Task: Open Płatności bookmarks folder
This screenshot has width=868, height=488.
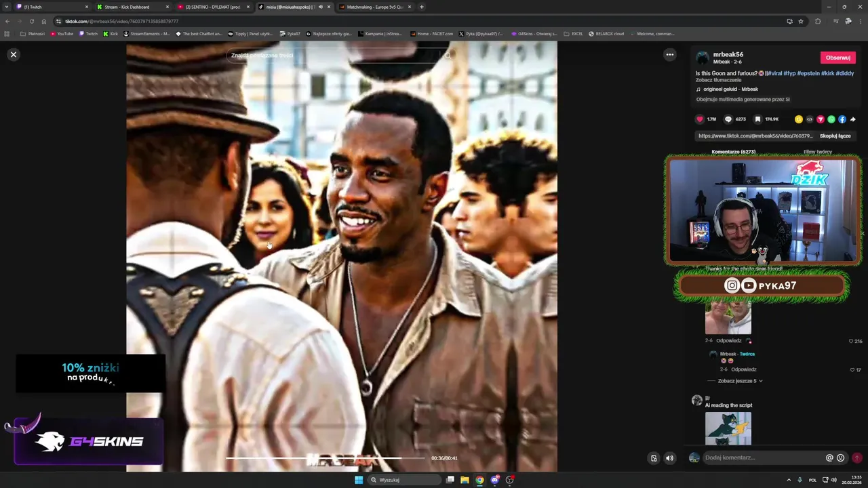Action: pos(33,33)
